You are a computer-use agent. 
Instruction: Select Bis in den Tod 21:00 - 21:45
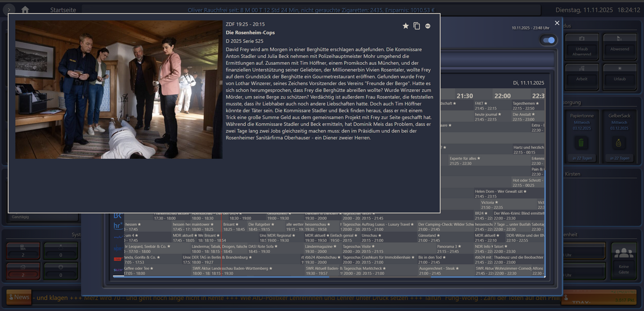pos(445,260)
